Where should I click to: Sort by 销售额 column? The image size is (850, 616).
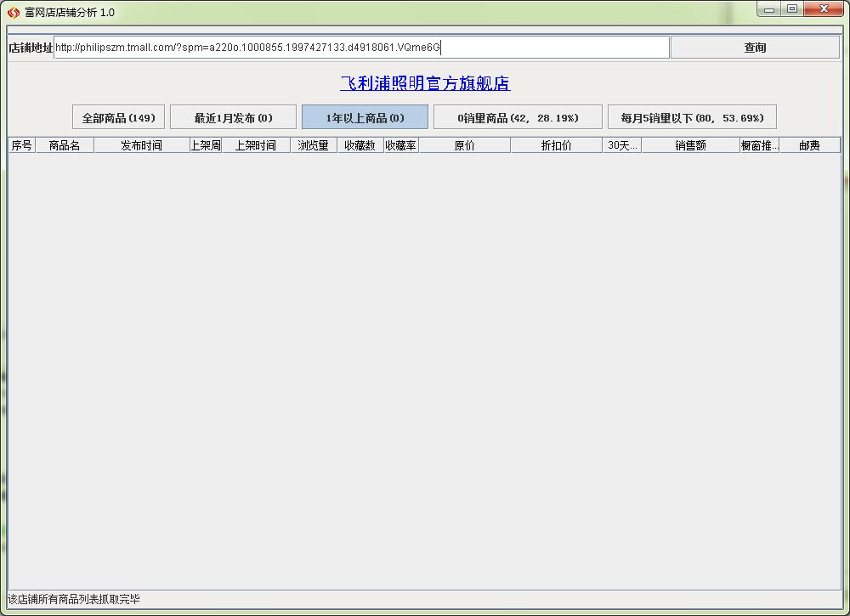(x=690, y=145)
